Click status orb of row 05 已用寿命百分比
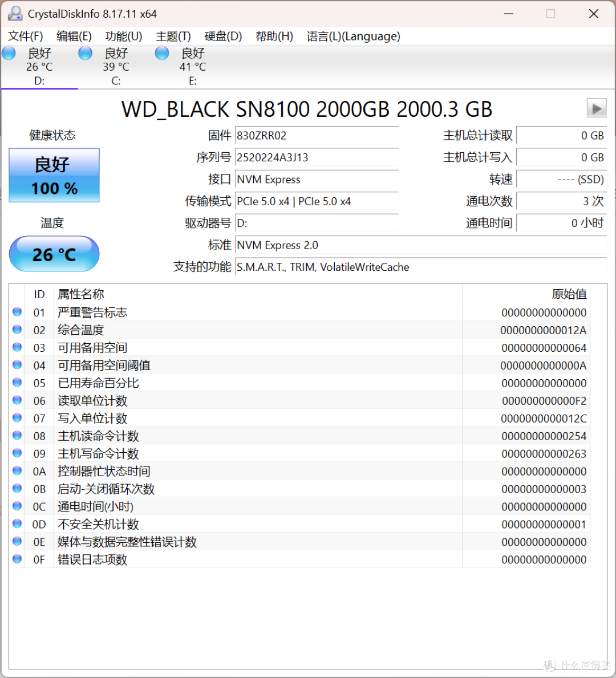The height and width of the screenshot is (678, 616). tap(17, 382)
